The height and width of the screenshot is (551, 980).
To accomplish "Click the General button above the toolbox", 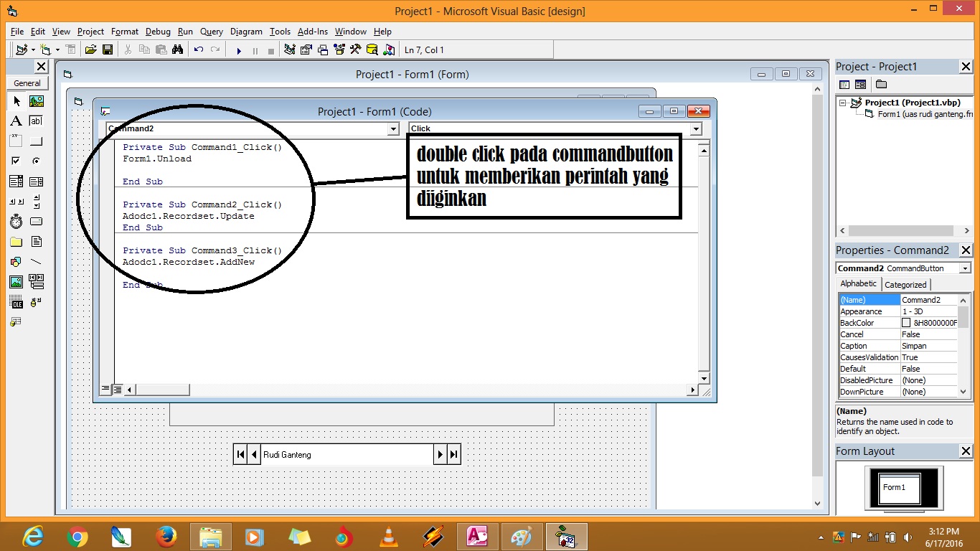I will pyautogui.click(x=27, y=83).
